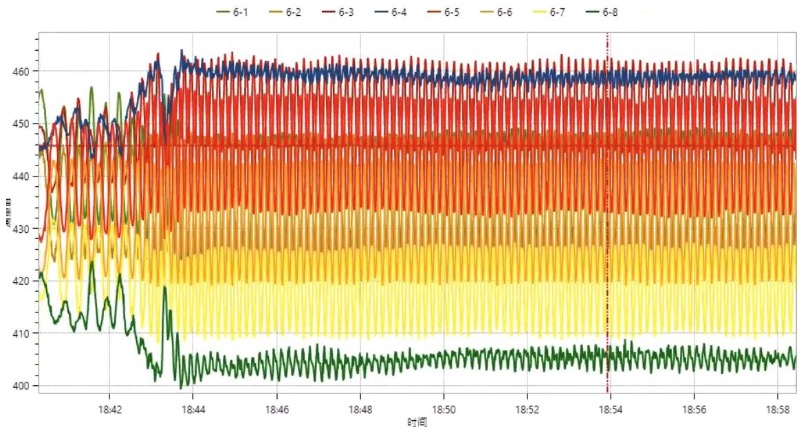Toggle the 6-5 series legend entry
The image size is (810, 440).
(x=444, y=12)
